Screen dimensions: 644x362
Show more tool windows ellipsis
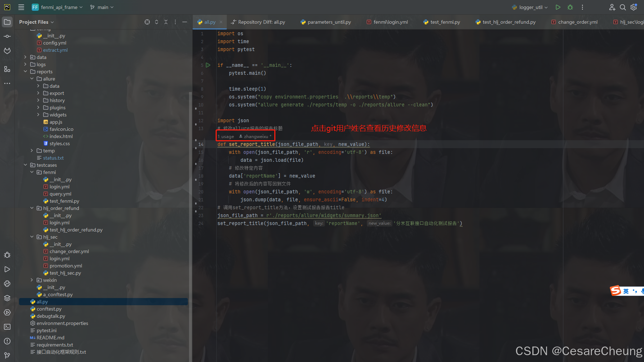(7, 83)
